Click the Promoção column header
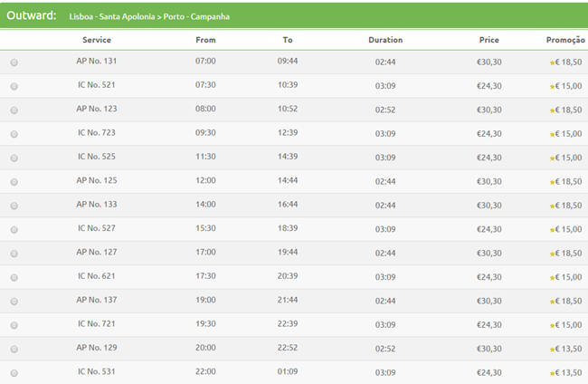Image resolution: width=588 pixels, height=384 pixels. [x=565, y=40]
